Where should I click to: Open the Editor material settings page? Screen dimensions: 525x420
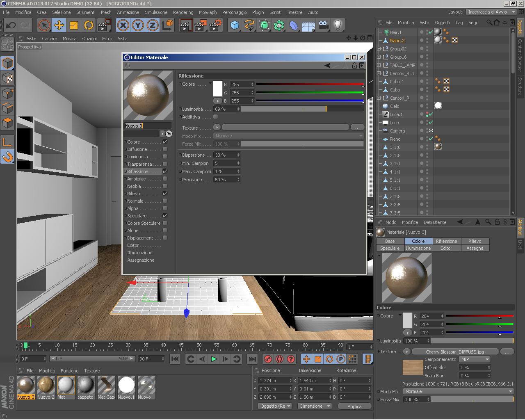(x=133, y=245)
